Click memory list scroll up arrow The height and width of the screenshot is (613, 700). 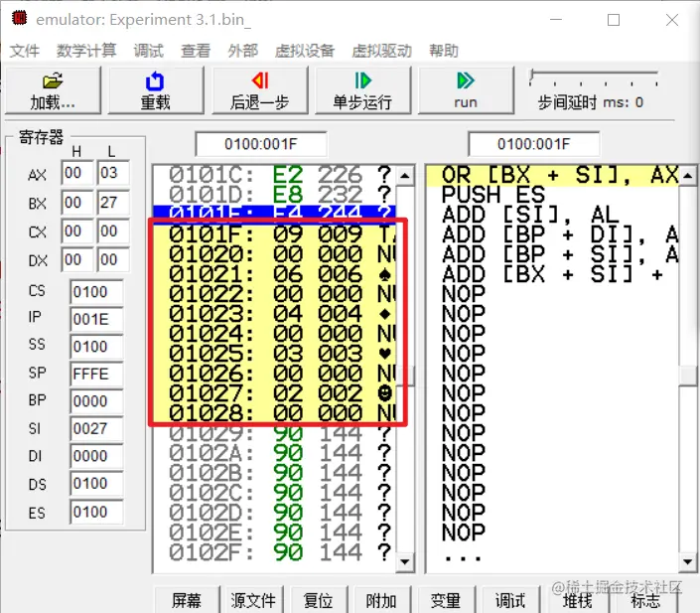405,176
